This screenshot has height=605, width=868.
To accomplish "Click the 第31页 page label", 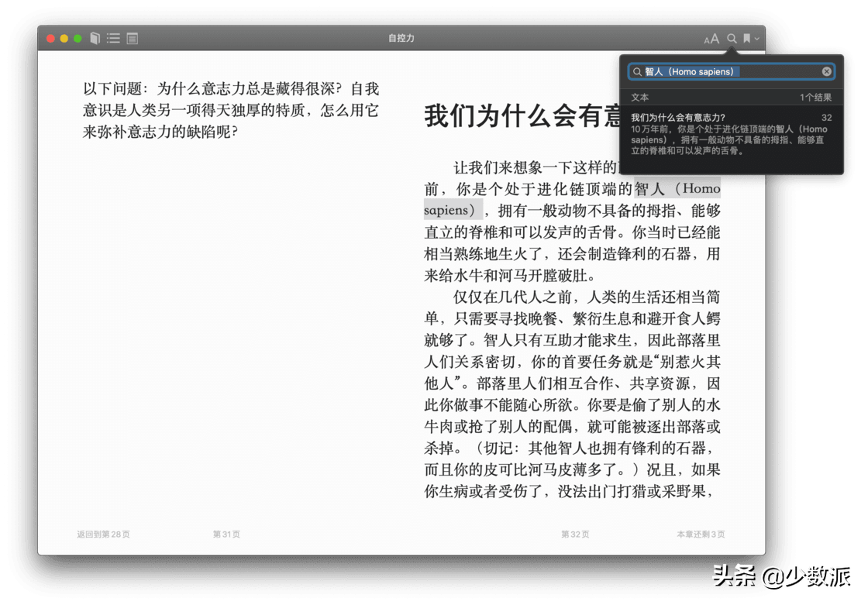I will [226, 535].
